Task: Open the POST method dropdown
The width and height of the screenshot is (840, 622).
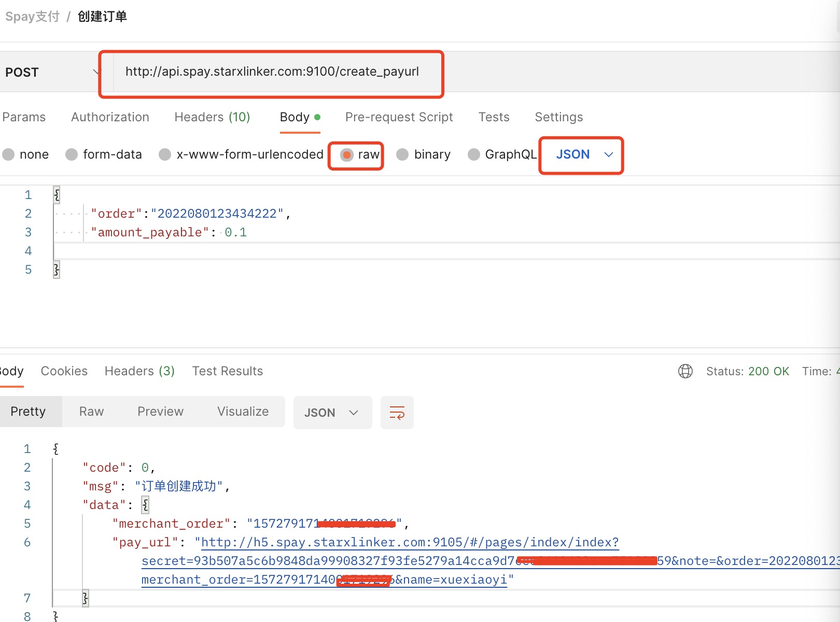Action: 52,72
